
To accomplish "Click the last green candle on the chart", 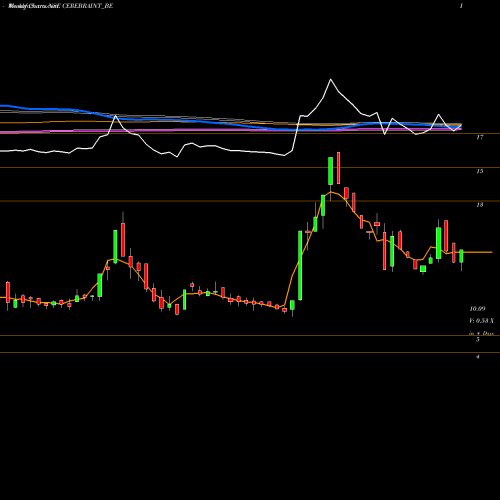I will click(x=461, y=256).
